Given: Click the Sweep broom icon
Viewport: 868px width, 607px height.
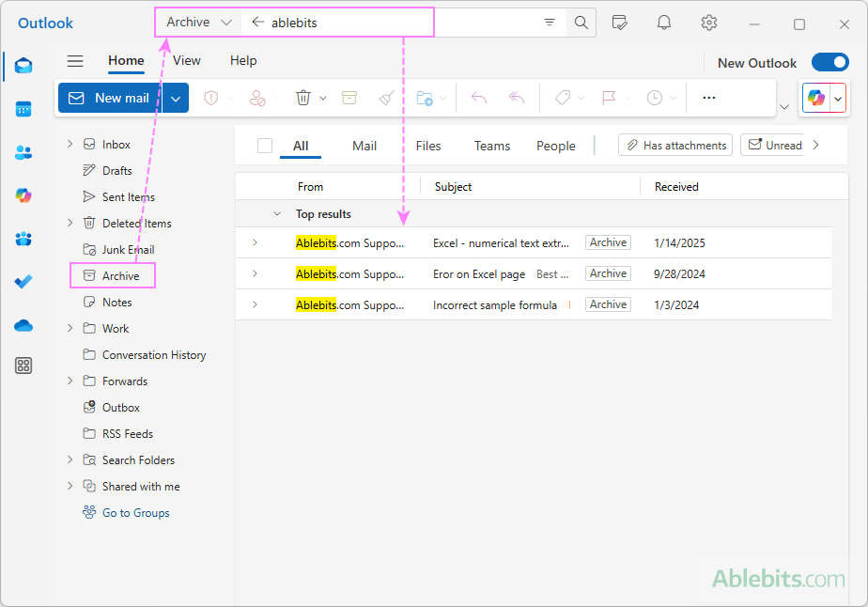Looking at the screenshot, I should tap(386, 98).
